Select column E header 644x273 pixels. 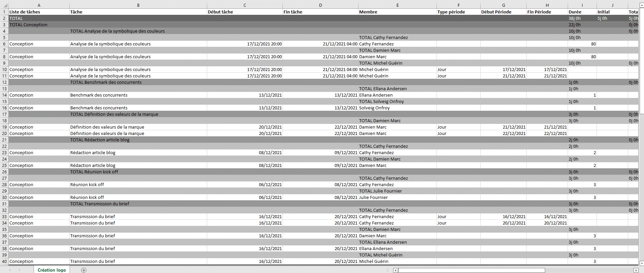[x=397, y=5]
